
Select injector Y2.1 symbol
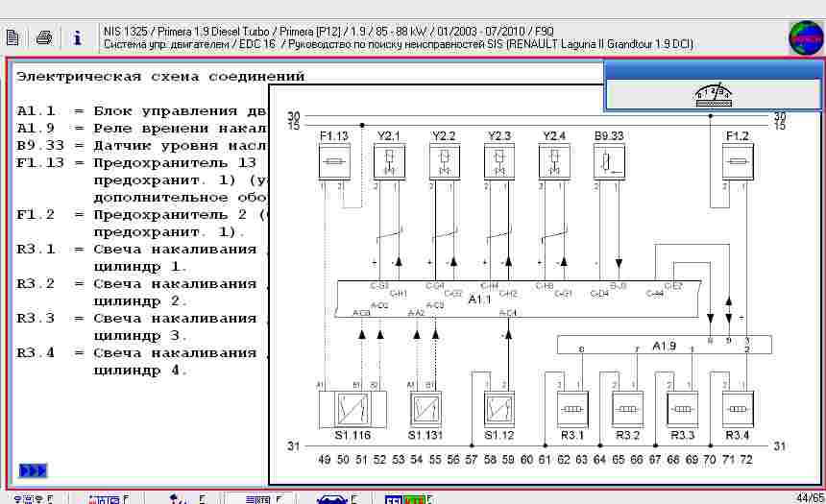(389, 162)
